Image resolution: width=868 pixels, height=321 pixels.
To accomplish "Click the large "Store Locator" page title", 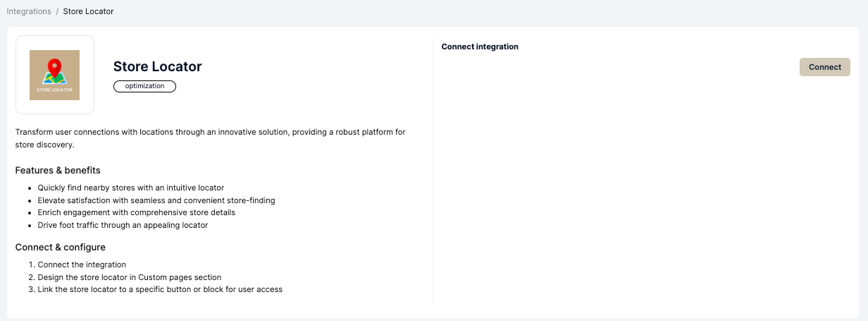I will (157, 66).
